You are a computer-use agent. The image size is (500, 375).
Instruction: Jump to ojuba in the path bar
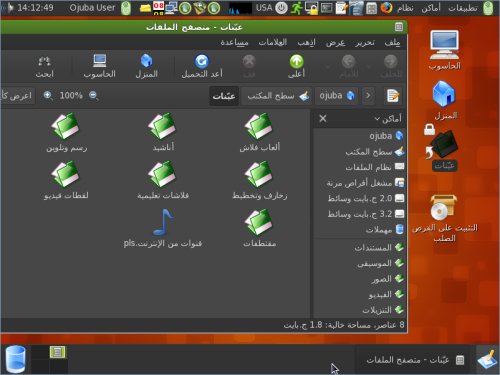[336, 96]
